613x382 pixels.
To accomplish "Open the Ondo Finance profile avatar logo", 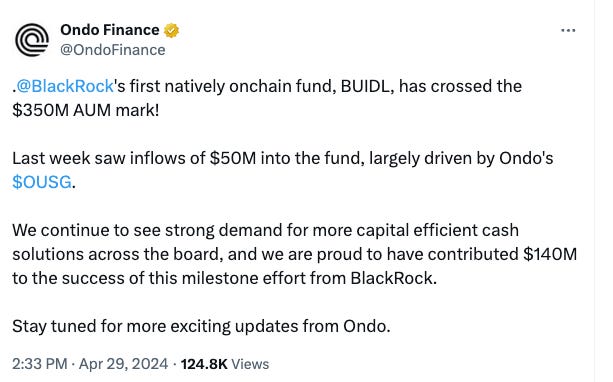I will 32,40.
